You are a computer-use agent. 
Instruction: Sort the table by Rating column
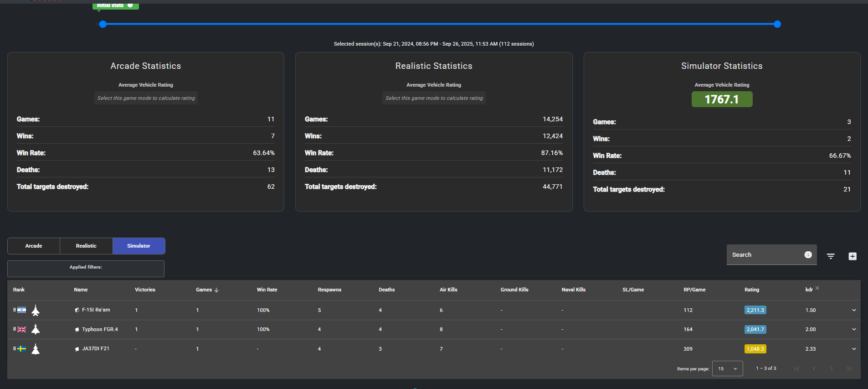752,290
